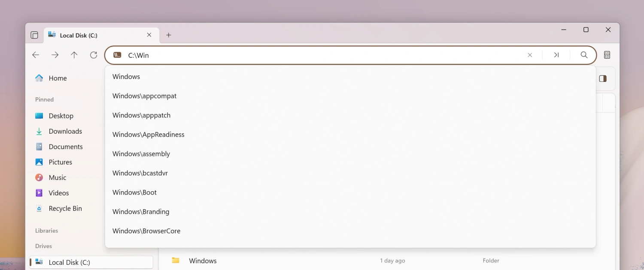Click the sidebar toggle icon in title bar
Viewport: 644px width, 270px height.
(34, 35)
